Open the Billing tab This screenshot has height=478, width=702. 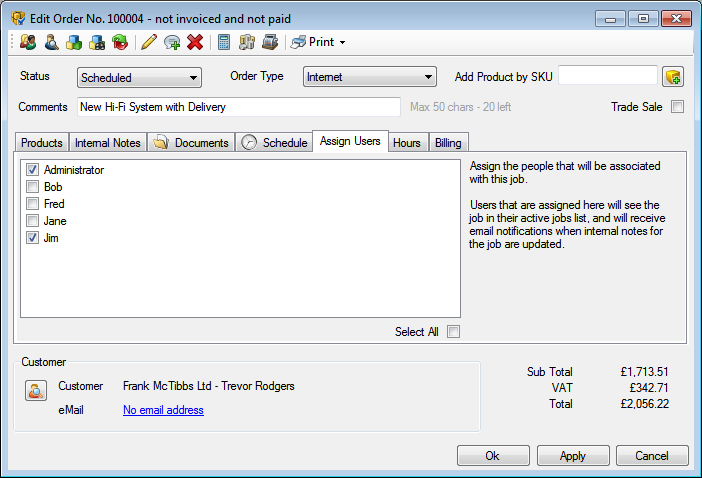coord(447,143)
